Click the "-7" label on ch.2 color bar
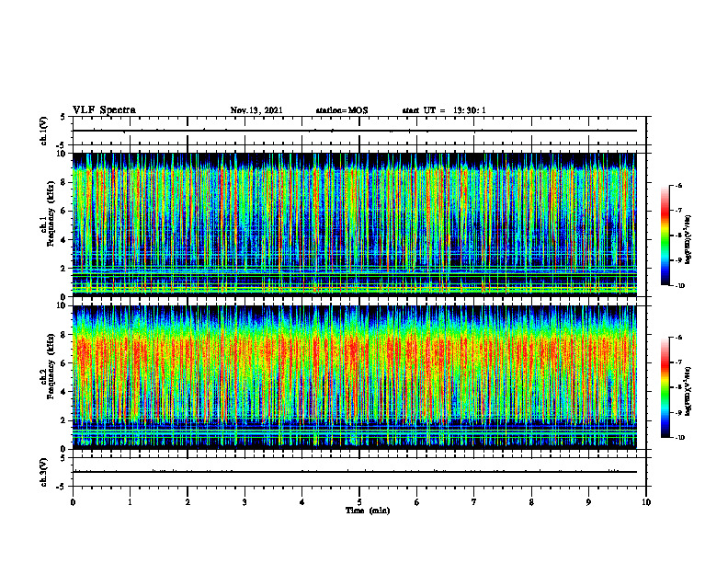The width and height of the screenshot is (728, 563). point(678,362)
